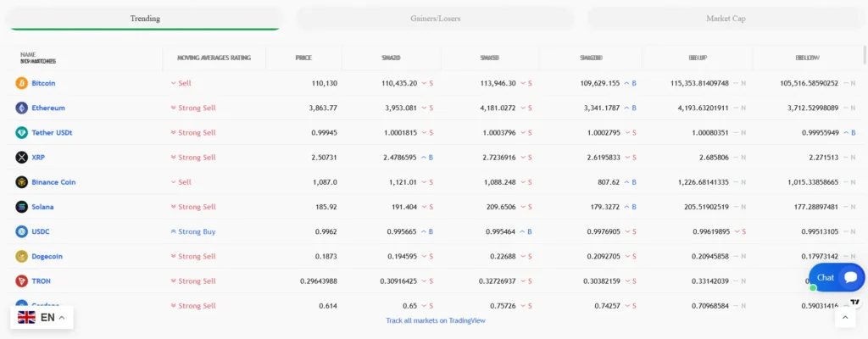868x339 pixels.
Task: Click the USDC coin icon
Action: [x=22, y=231]
